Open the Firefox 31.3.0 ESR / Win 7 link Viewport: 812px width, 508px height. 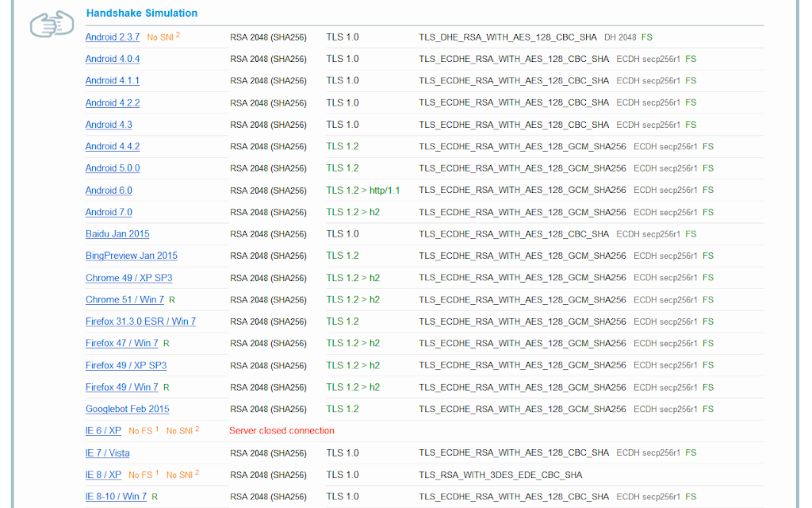(141, 322)
